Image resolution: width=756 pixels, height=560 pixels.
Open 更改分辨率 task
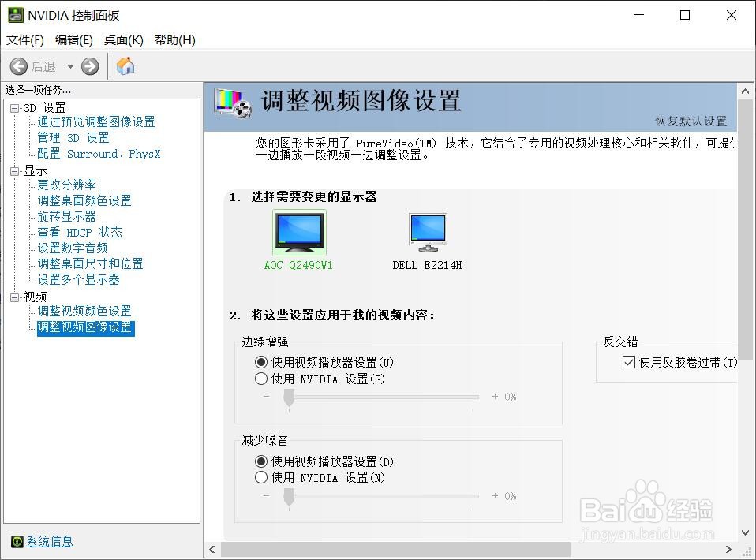click(66, 185)
